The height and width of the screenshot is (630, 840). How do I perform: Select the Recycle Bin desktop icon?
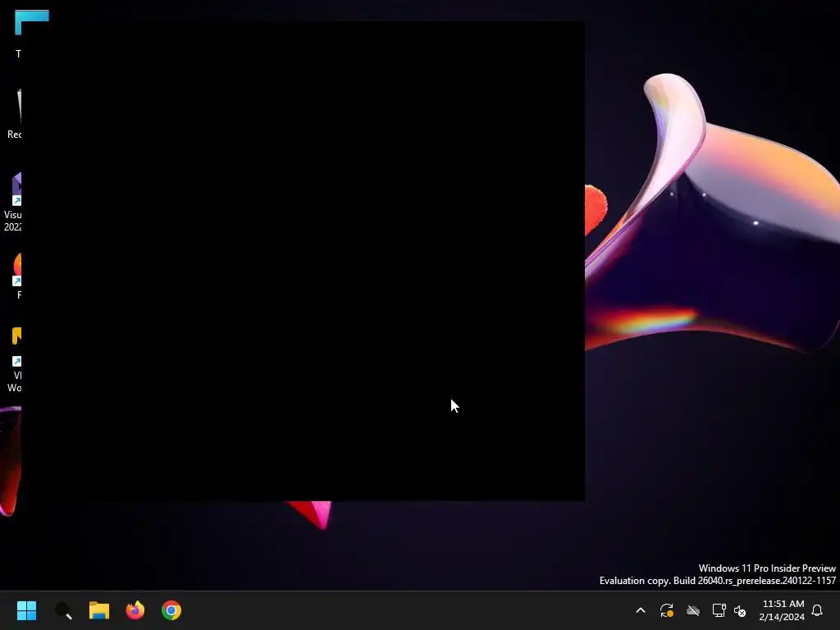[15, 113]
